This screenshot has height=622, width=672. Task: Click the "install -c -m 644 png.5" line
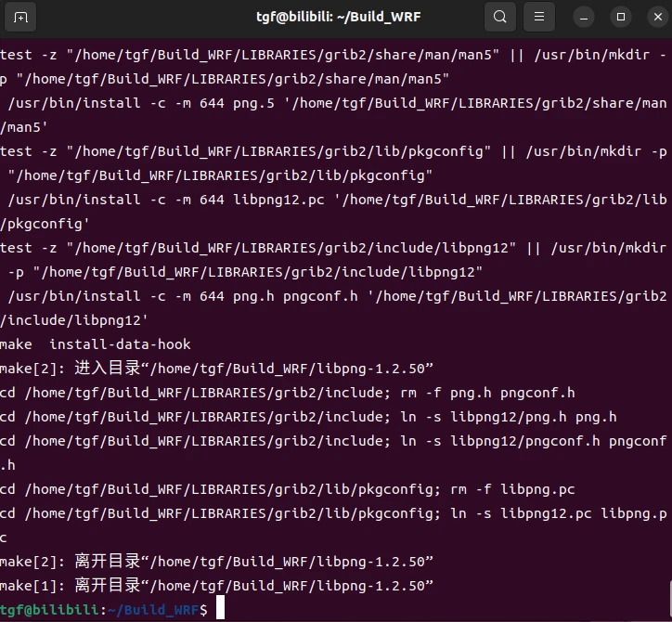coord(336,103)
